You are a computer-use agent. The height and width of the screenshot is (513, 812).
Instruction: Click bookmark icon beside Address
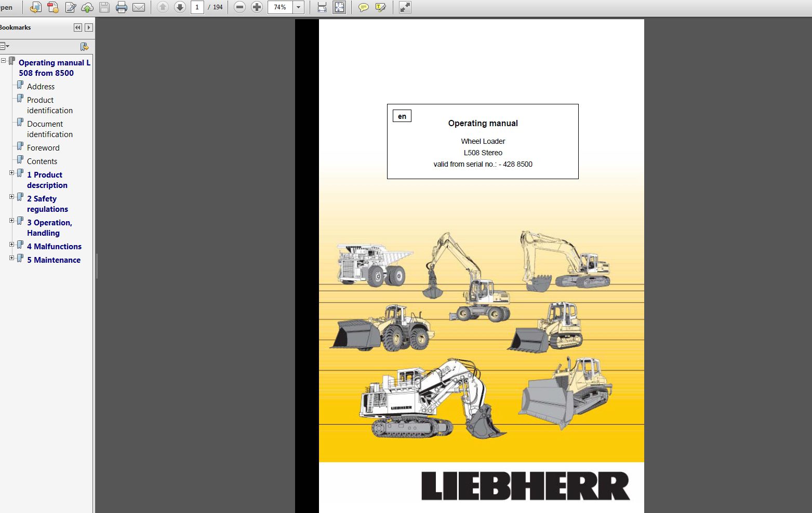pyautogui.click(x=20, y=85)
